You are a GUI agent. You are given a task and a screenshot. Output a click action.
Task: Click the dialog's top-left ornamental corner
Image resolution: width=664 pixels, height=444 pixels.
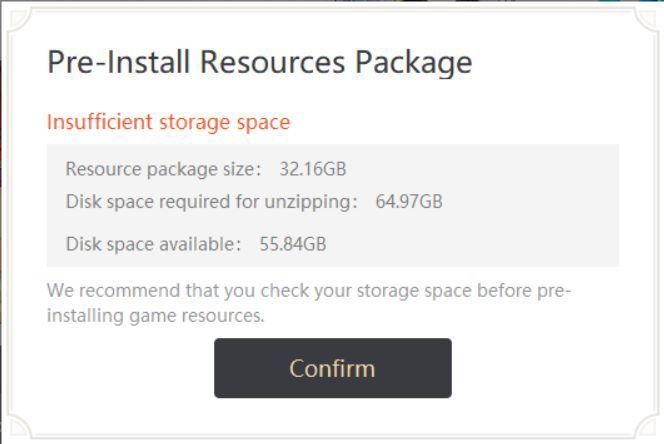coord(16,16)
